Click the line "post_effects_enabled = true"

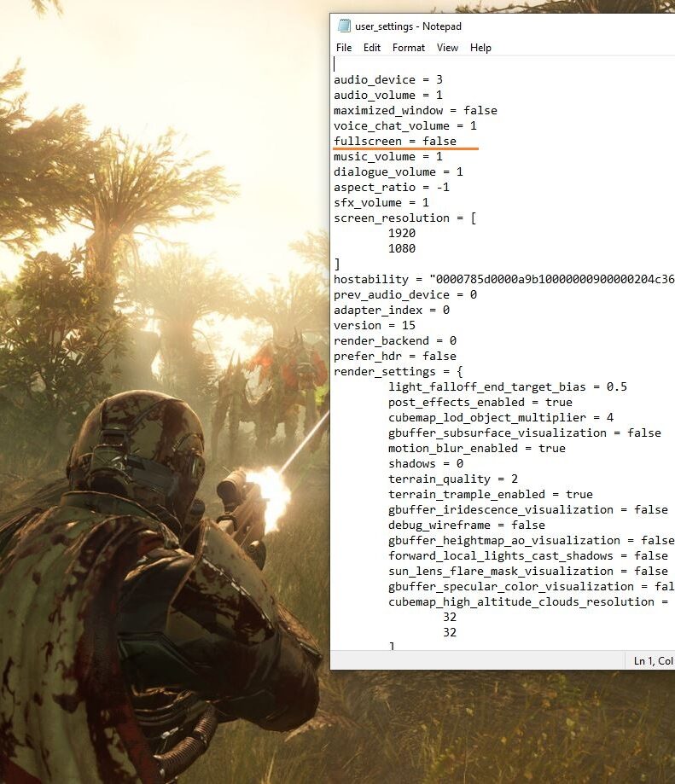pos(480,403)
